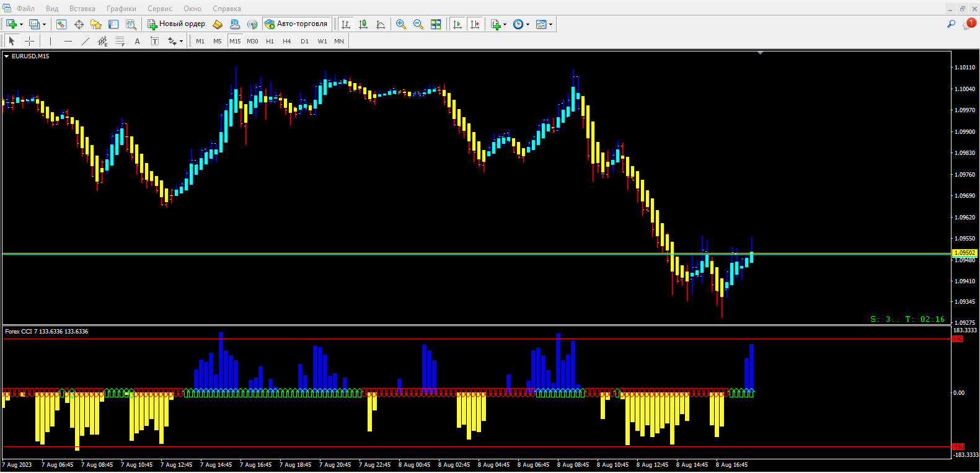Image resolution: width=980 pixels, height=473 pixels.
Task: Draw a trendline on the chart
Action: pyautogui.click(x=86, y=41)
